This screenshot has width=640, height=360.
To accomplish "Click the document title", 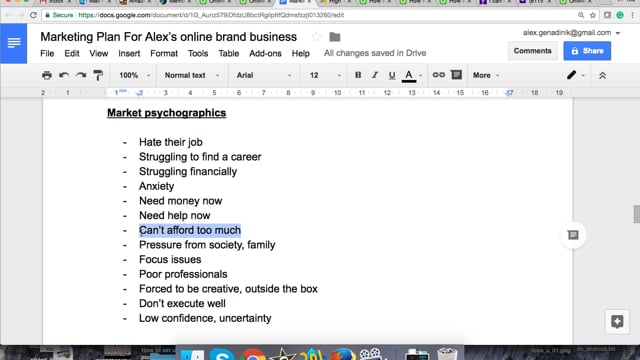I will [x=169, y=37].
